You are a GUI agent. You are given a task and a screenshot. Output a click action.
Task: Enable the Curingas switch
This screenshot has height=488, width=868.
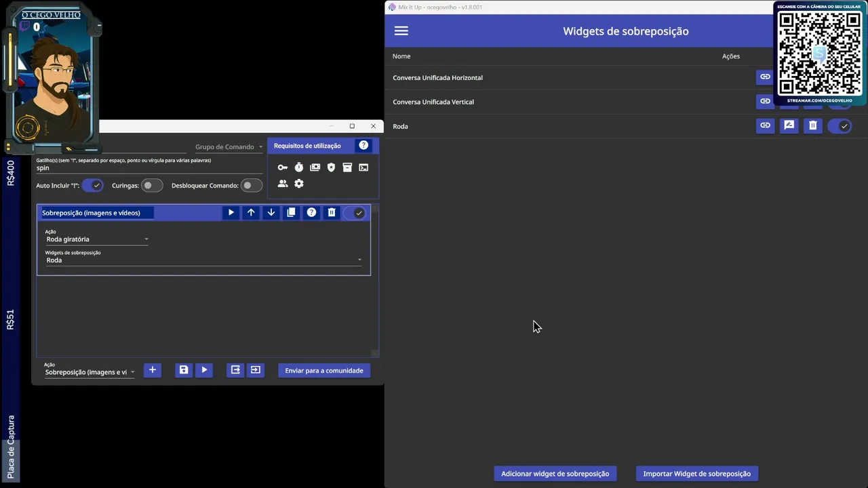coord(152,186)
